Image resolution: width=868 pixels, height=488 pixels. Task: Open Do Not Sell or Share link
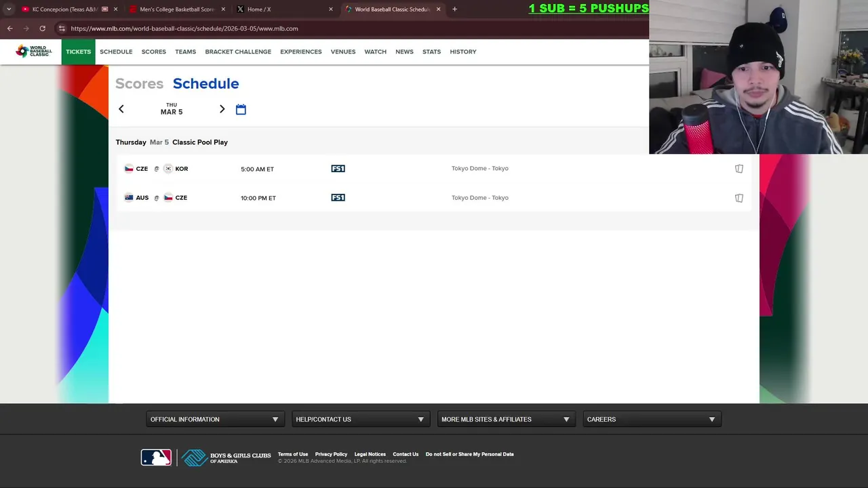click(469, 454)
